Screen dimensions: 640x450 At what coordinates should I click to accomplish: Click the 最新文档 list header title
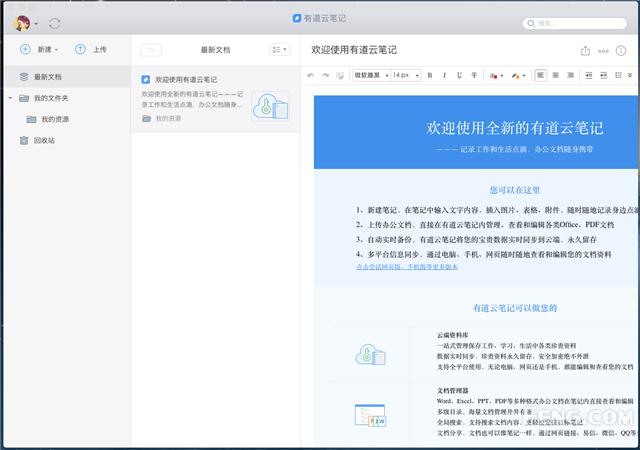(x=215, y=50)
